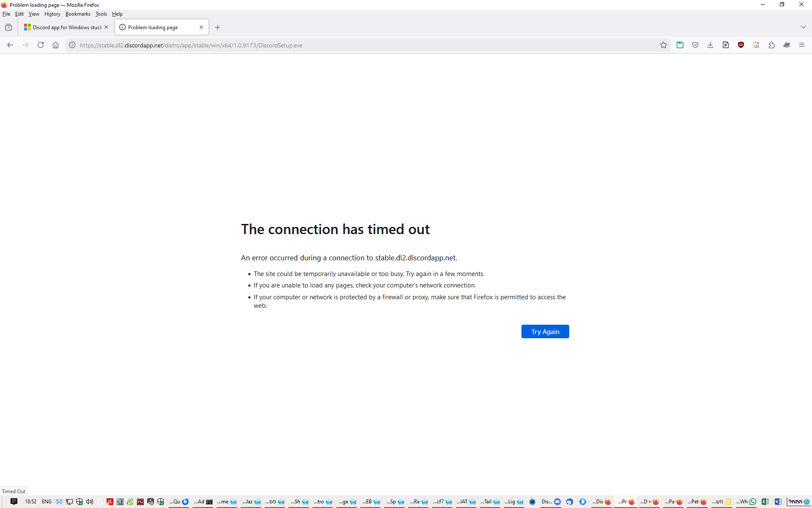
Task: Toggle the ENG language indicator in taskbar
Action: (x=47, y=502)
